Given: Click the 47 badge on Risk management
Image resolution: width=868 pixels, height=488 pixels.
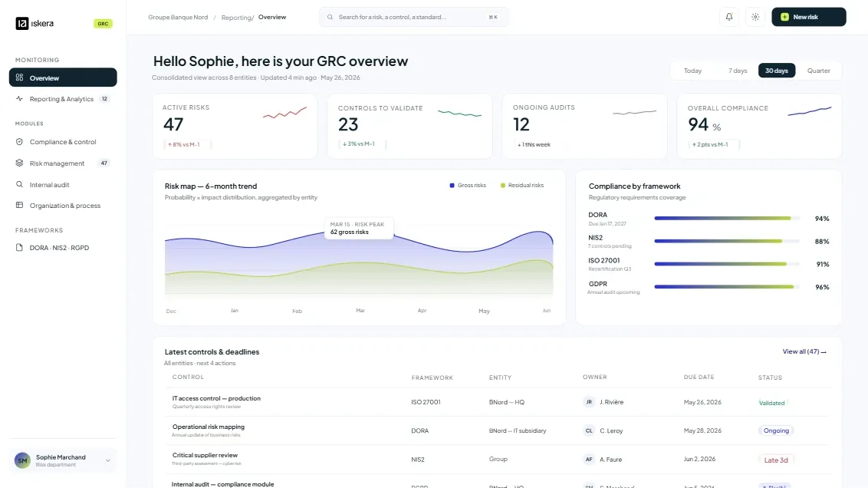Looking at the screenshot, I should tap(104, 163).
